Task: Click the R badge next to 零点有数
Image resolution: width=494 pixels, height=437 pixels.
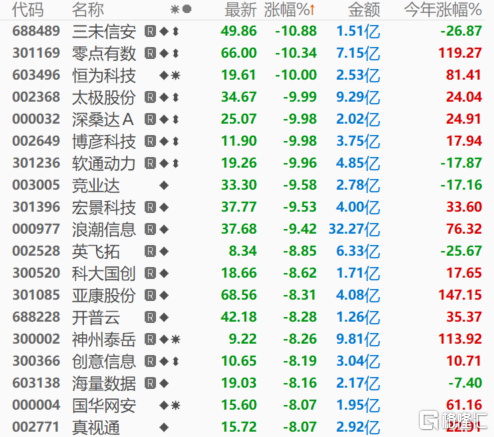Action: 150,53
